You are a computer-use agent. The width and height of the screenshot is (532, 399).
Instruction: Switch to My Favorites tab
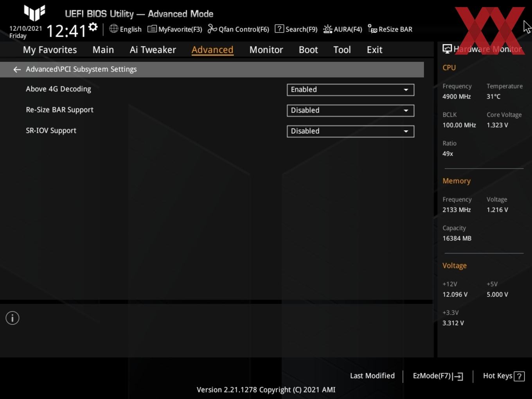coord(50,50)
